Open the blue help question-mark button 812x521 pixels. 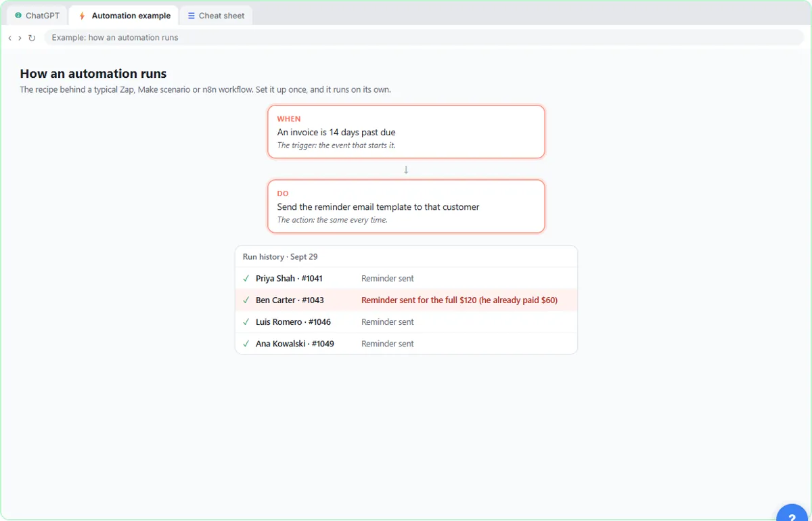[792, 514]
